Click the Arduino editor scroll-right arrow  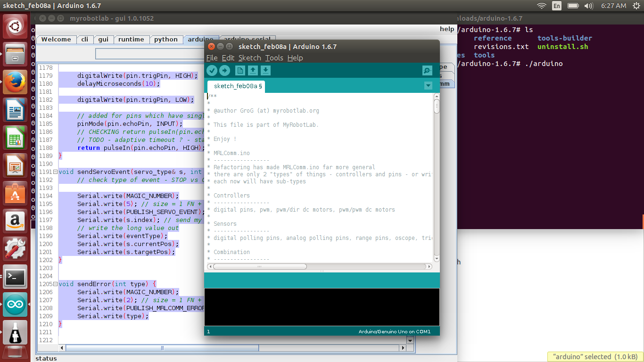[429, 266]
